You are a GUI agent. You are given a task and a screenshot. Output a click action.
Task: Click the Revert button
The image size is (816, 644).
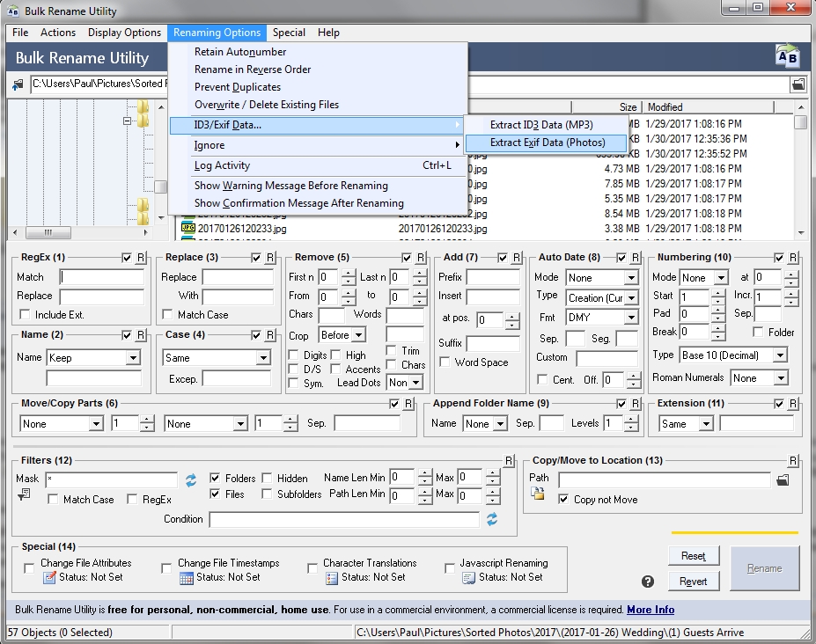coord(694,581)
